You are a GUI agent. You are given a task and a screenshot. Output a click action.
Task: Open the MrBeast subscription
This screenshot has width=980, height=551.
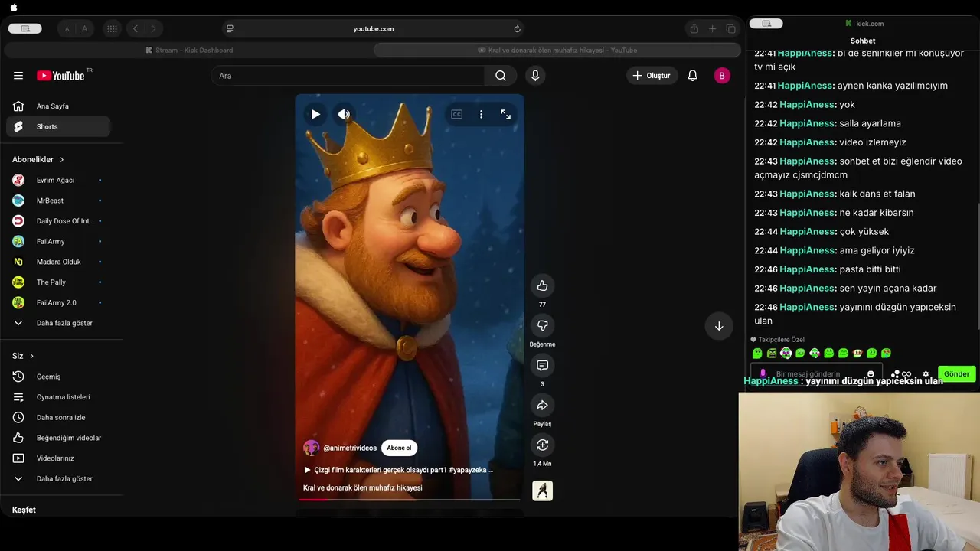(x=58, y=201)
